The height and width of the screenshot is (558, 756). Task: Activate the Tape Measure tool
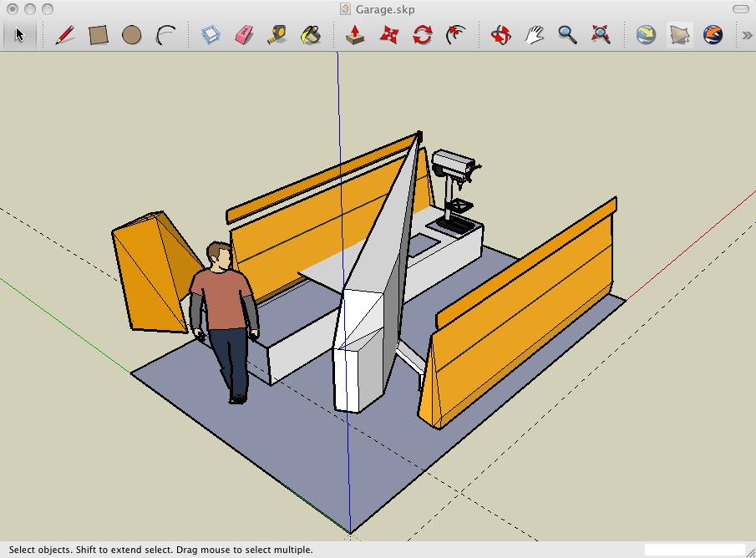277,35
